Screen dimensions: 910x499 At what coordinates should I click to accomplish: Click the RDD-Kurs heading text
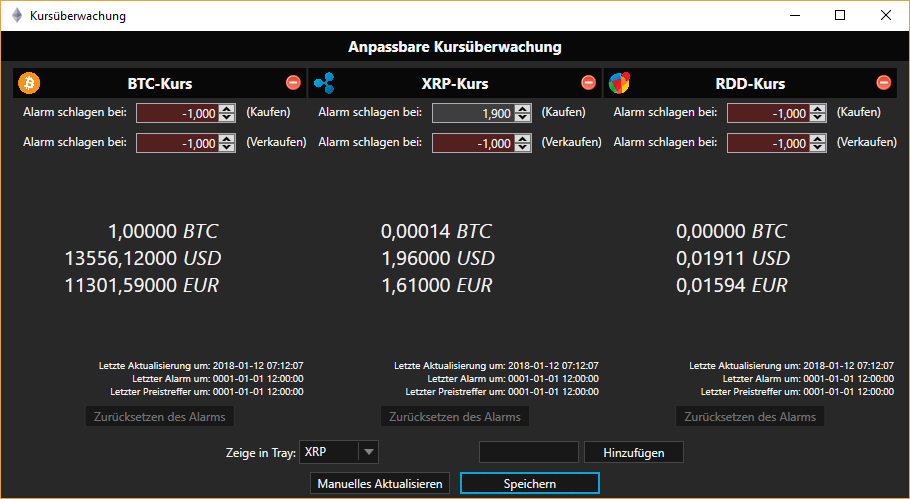coord(750,84)
